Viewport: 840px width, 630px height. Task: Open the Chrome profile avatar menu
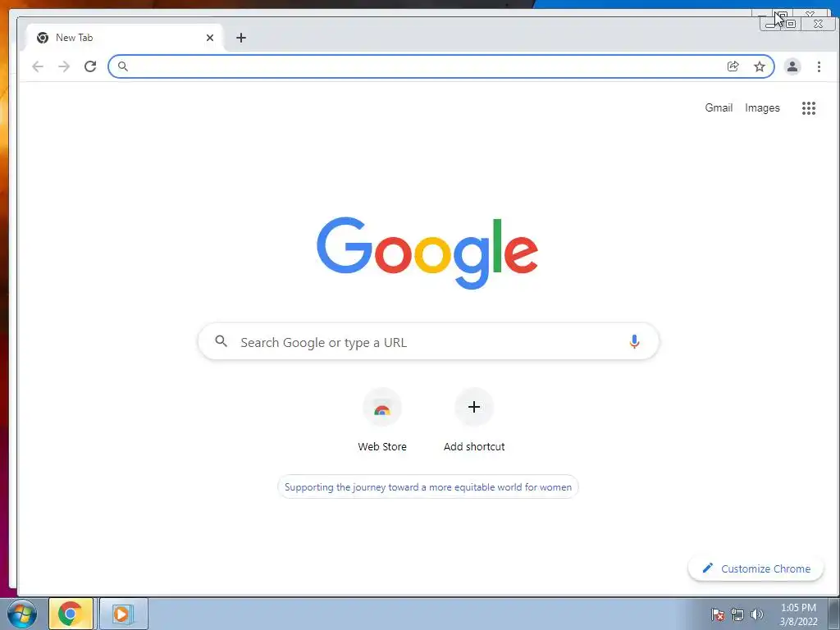(x=792, y=66)
